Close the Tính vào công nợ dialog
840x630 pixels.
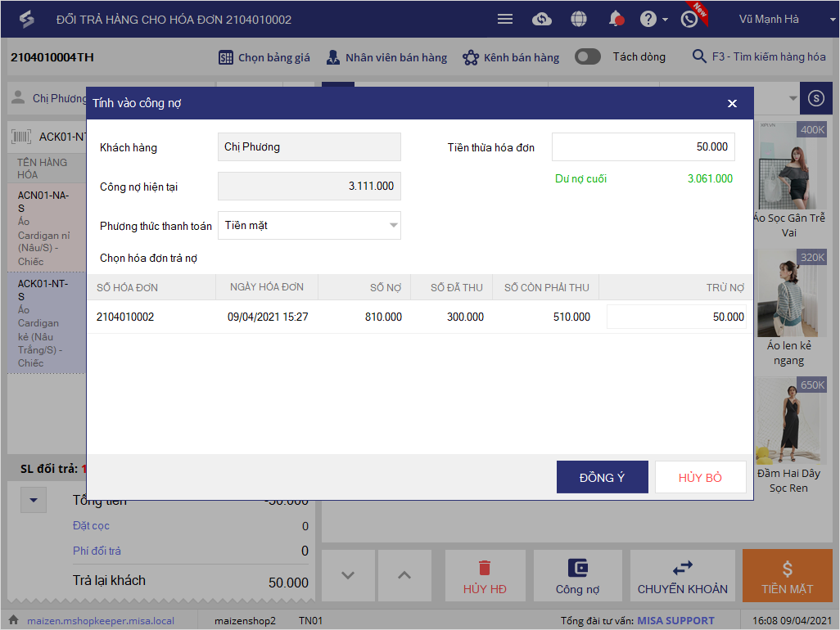(732, 103)
